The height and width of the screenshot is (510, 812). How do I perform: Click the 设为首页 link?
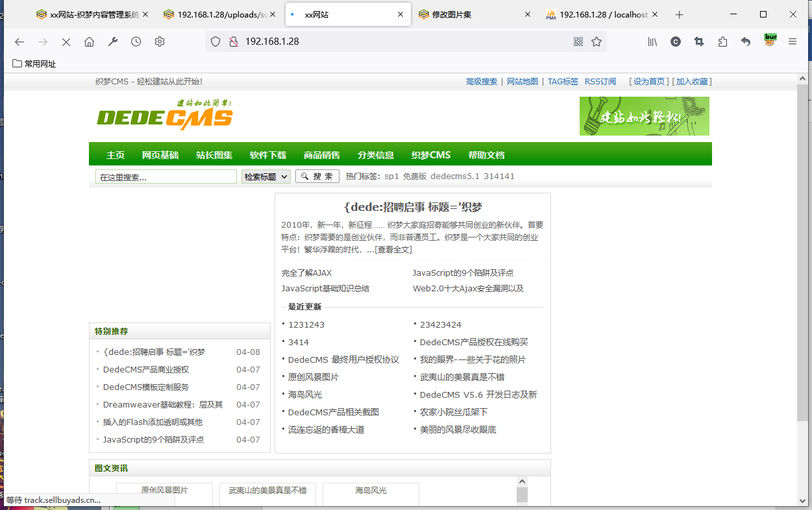[649, 82]
